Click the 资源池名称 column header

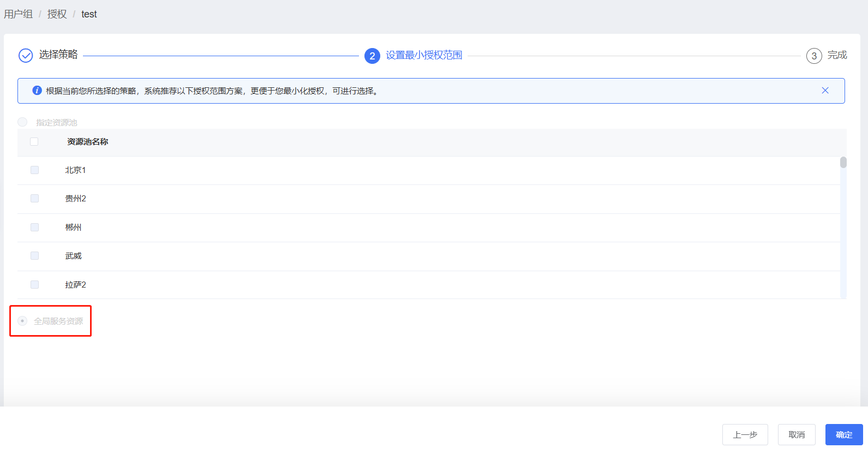(88, 142)
